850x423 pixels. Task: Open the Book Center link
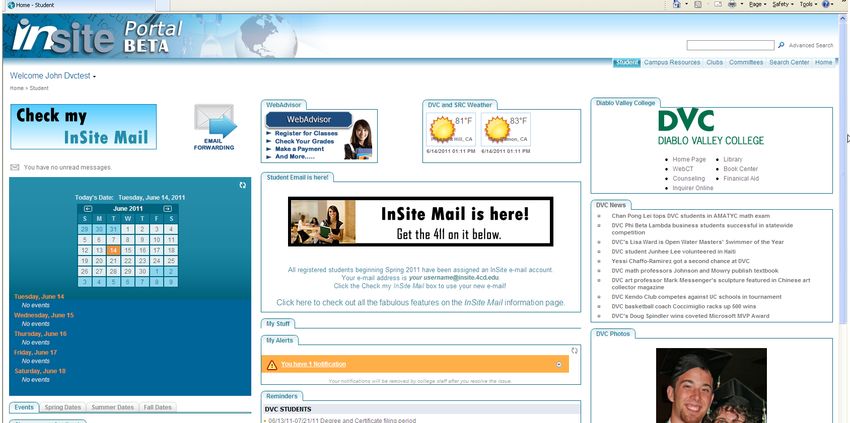(x=740, y=169)
